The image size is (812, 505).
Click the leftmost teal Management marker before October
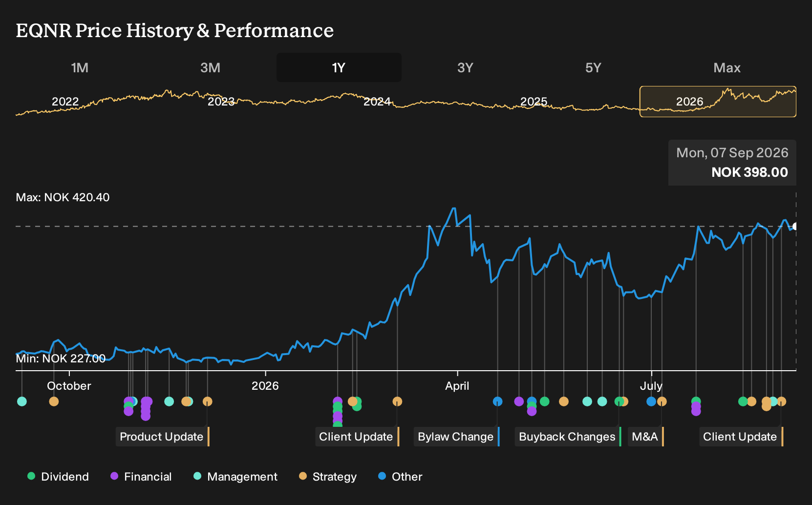tap(22, 401)
